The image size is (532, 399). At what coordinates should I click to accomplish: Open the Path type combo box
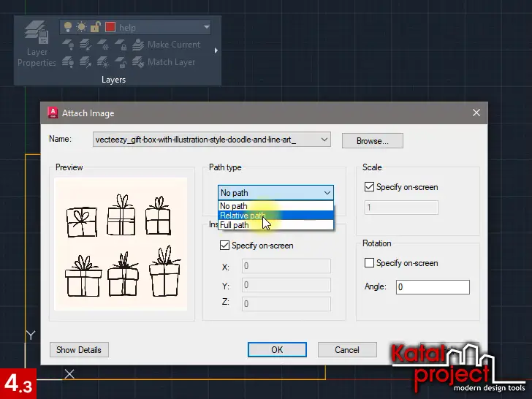pos(275,193)
